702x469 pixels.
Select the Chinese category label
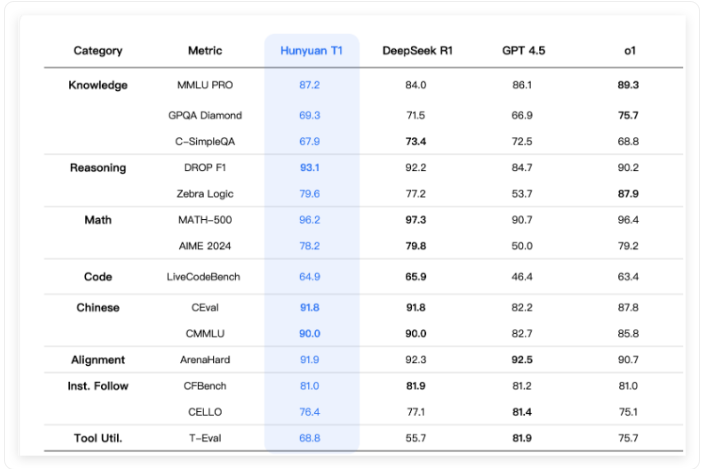[98, 307]
